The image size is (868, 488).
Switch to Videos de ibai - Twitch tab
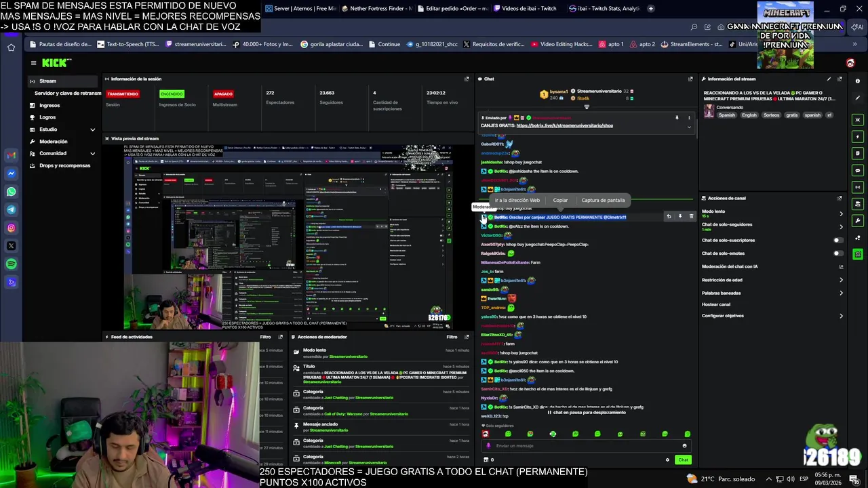click(x=528, y=9)
